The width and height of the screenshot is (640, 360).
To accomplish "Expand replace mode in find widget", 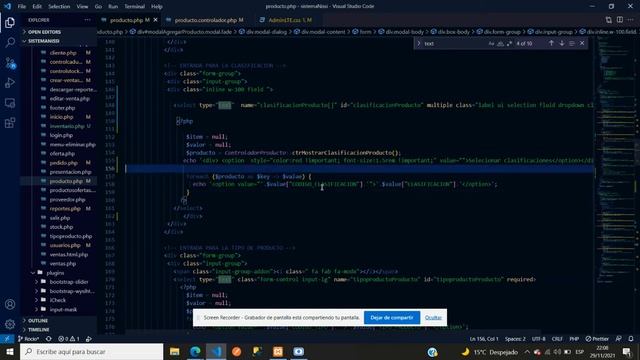I will point(418,43).
